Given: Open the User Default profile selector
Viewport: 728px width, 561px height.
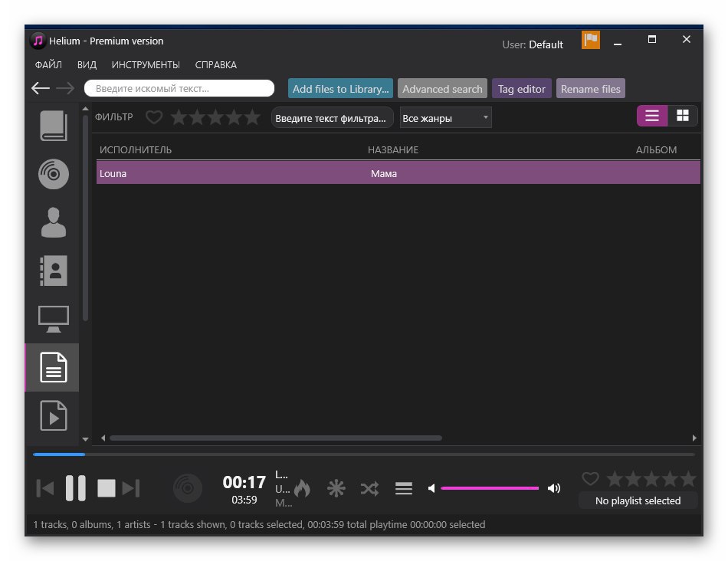Looking at the screenshot, I should [533, 44].
